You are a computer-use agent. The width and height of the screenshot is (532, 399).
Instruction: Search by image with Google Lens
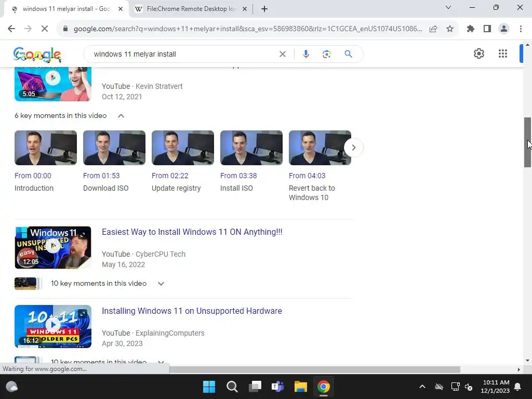pyautogui.click(x=326, y=54)
